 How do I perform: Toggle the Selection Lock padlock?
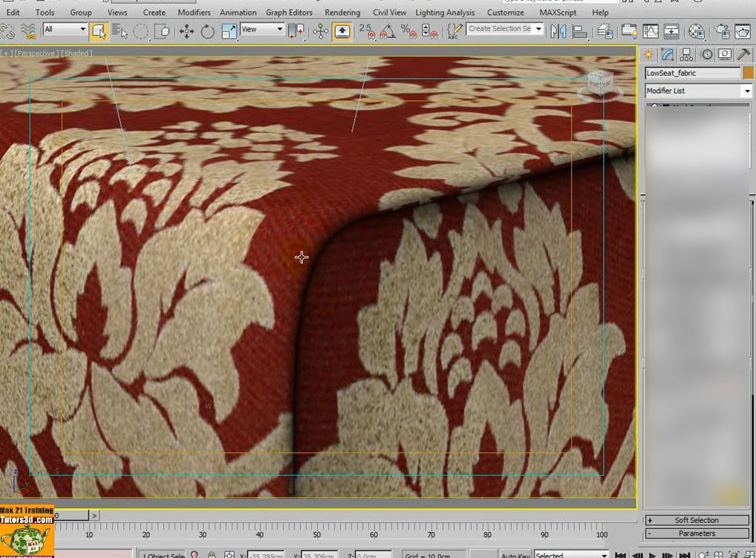[212, 555]
